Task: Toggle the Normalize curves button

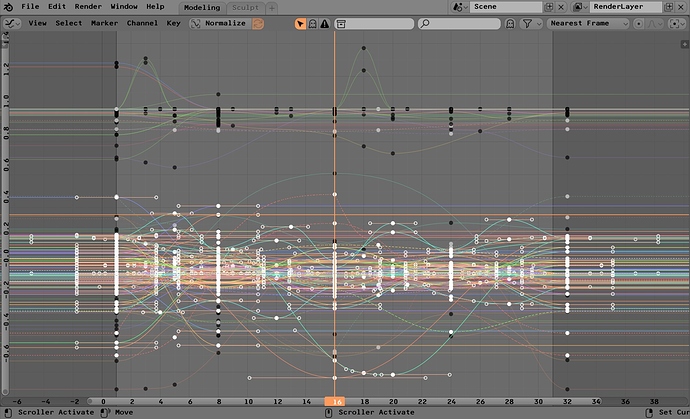Action: (x=220, y=23)
